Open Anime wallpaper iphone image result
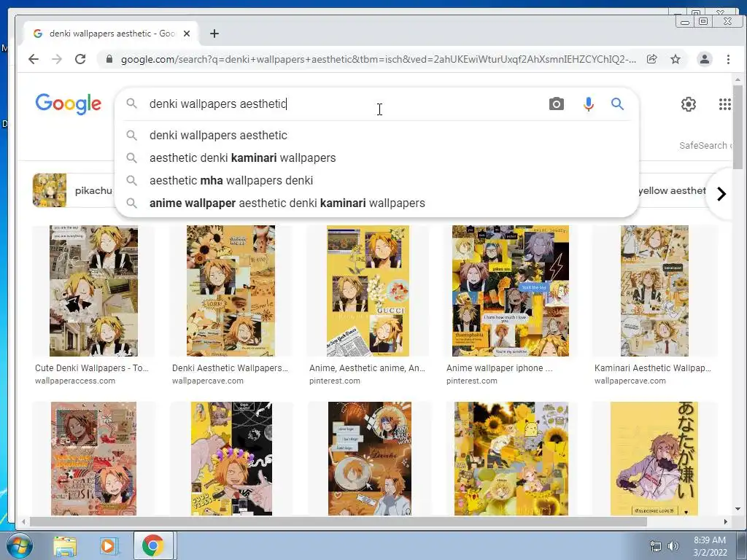The width and height of the screenshot is (747, 560). (510, 291)
